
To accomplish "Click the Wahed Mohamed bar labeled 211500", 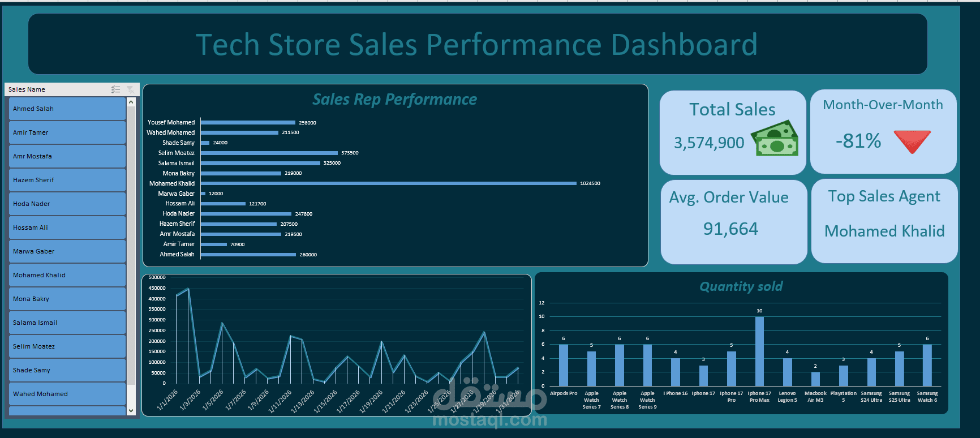I will coord(239,132).
